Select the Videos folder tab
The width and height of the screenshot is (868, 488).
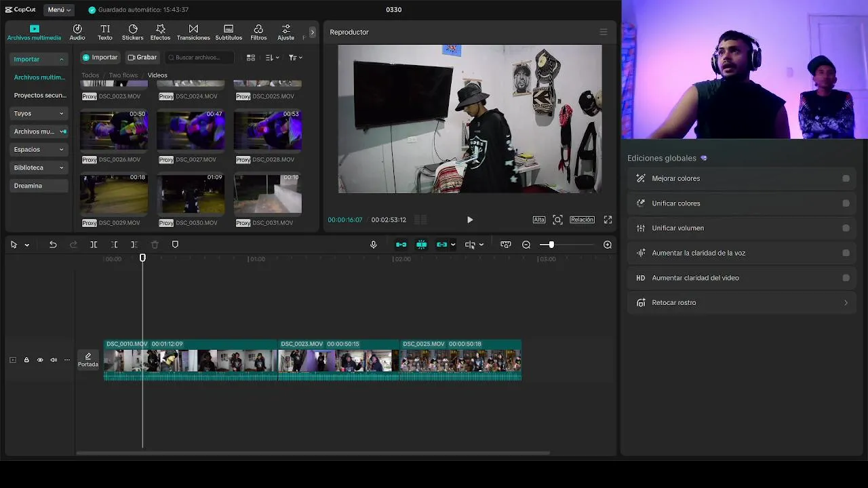[x=157, y=75]
